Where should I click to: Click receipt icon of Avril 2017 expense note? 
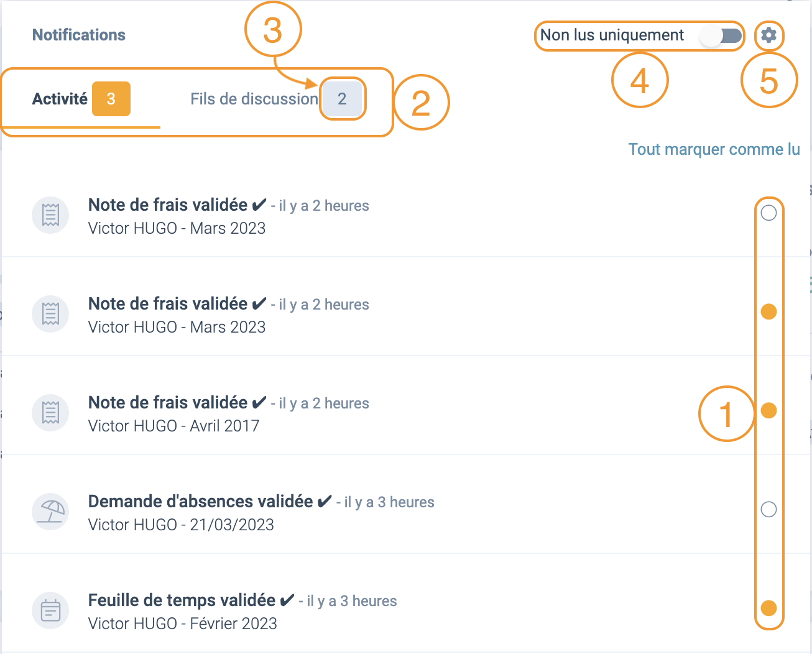(x=50, y=413)
